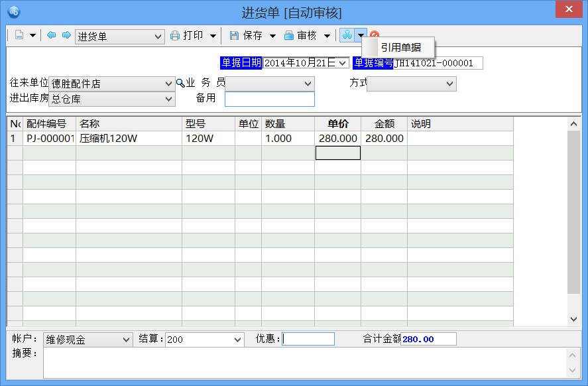Click the 打印 print button
This screenshot has height=386, width=588.
tap(188, 36)
